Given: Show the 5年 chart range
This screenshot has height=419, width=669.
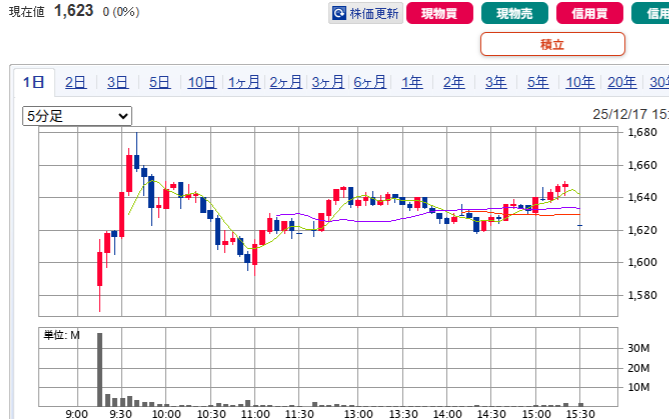Looking at the screenshot, I should coord(538,83).
